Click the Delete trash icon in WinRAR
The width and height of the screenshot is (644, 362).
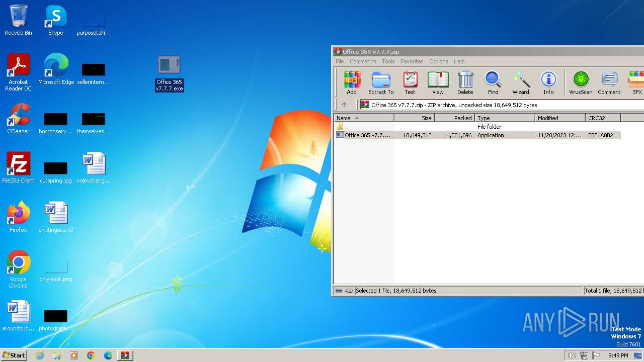pos(465,83)
